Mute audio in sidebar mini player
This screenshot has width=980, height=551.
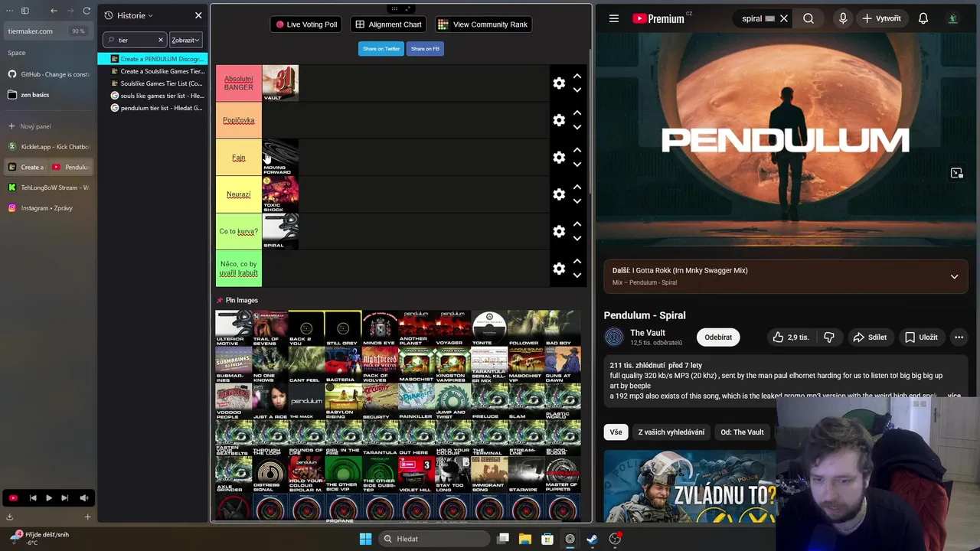[x=84, y=498]
